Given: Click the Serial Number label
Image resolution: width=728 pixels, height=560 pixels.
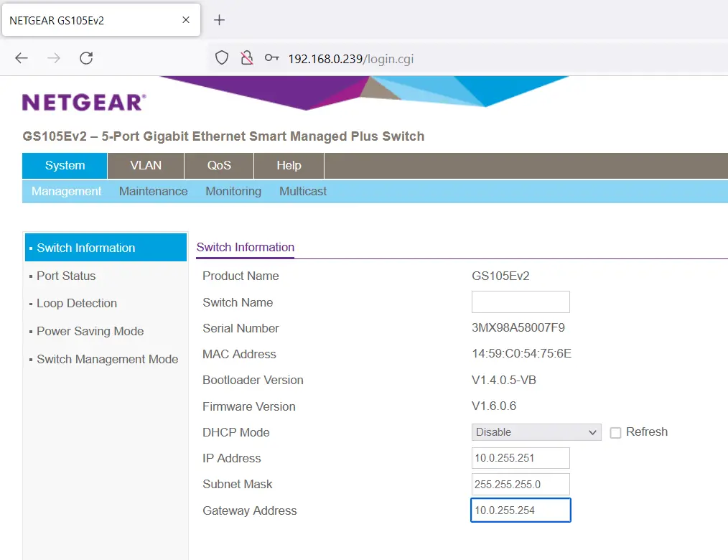Looking at the screenshot, I should [241, 328].
